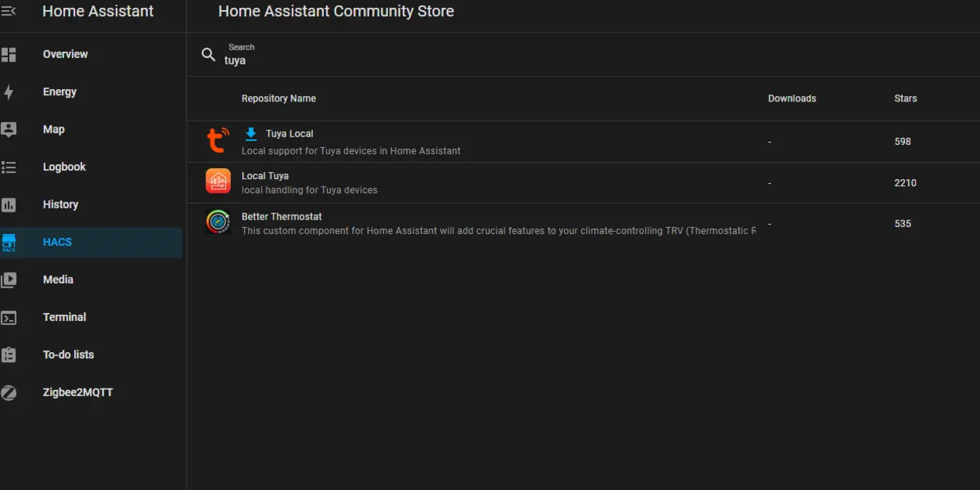This screenshot has width=980, height=490.
Task: Click the 598 stars value
Action: click(903, 142)
